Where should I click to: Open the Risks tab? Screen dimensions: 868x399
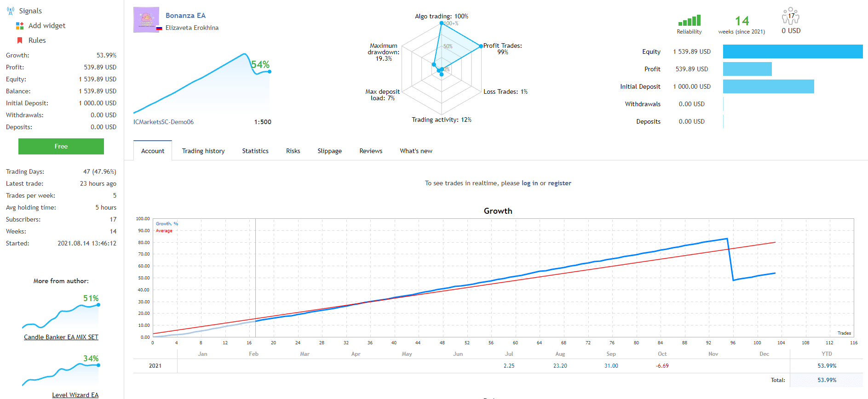point(293,151)
